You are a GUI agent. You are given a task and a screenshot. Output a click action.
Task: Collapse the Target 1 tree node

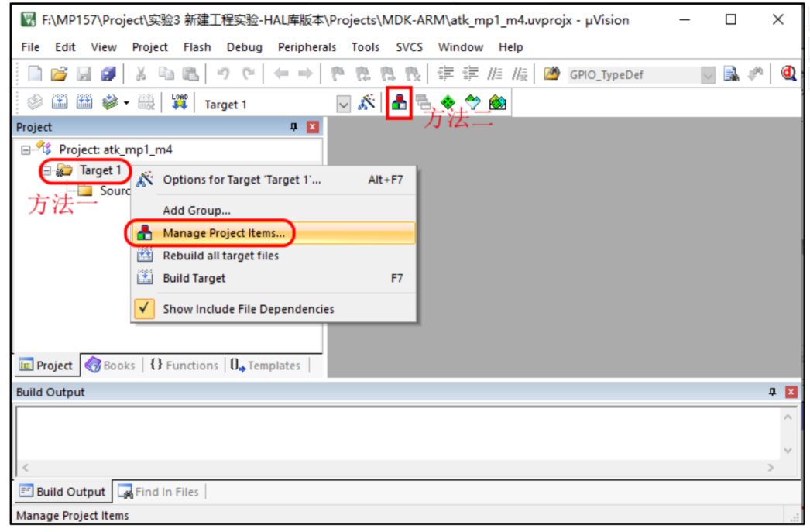pyautogui.click(x=46, y=171)
